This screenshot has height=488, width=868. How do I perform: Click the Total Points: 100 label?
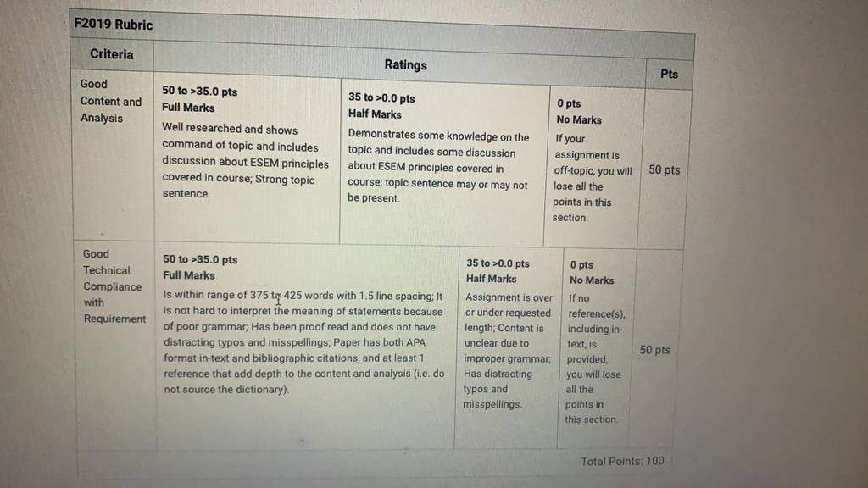pyautogui.click(x=622, y=461)
